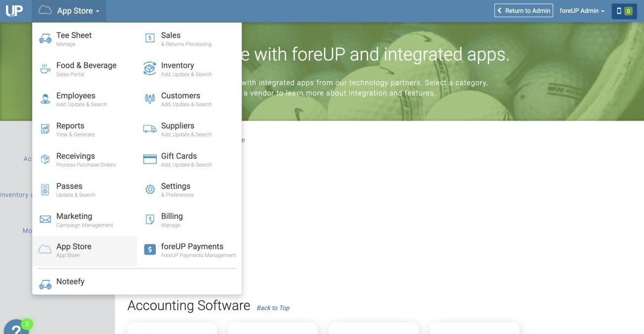644x334 pixels.
Task: Click the Tee Sheet golf cart icon
Action: pos(45,39)
